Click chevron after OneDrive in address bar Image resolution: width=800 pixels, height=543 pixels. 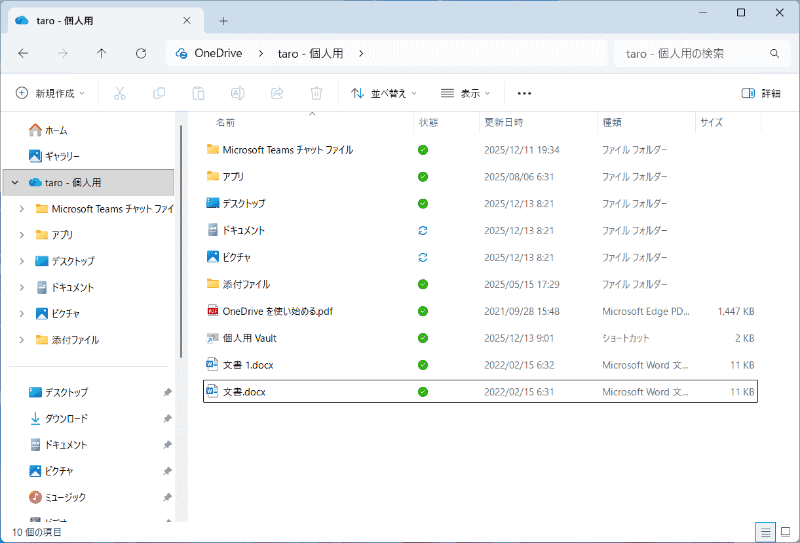coord(261,54)
